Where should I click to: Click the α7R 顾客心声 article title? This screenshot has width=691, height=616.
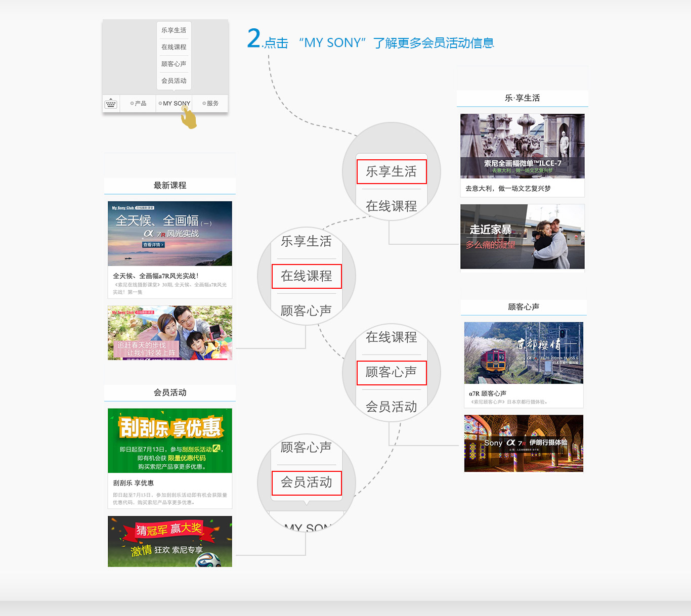pos(488,393)
